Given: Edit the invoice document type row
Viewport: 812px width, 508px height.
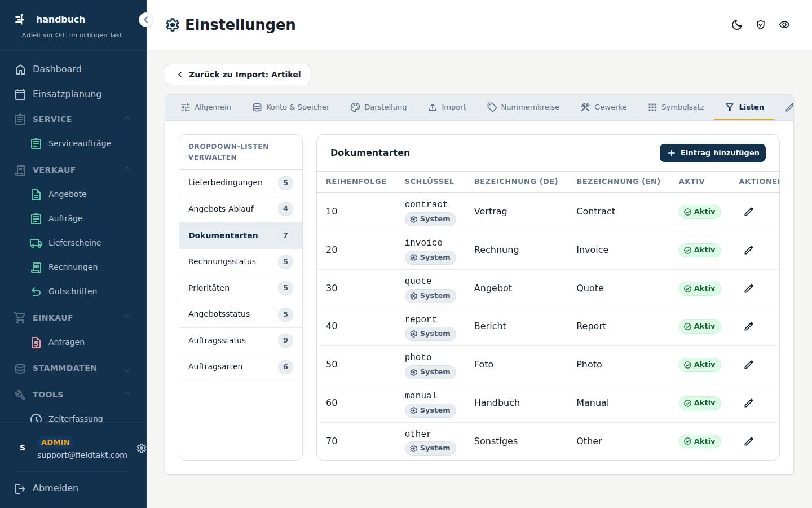Looking at the screenshot, I should [749, 250].
